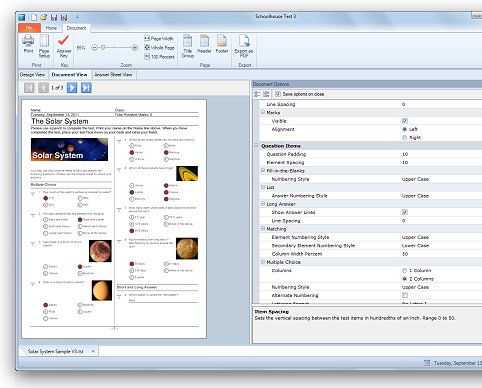Open the File tab
This screenshot has width=482, height=388.
pyautogui.click(x=29, y=28)
